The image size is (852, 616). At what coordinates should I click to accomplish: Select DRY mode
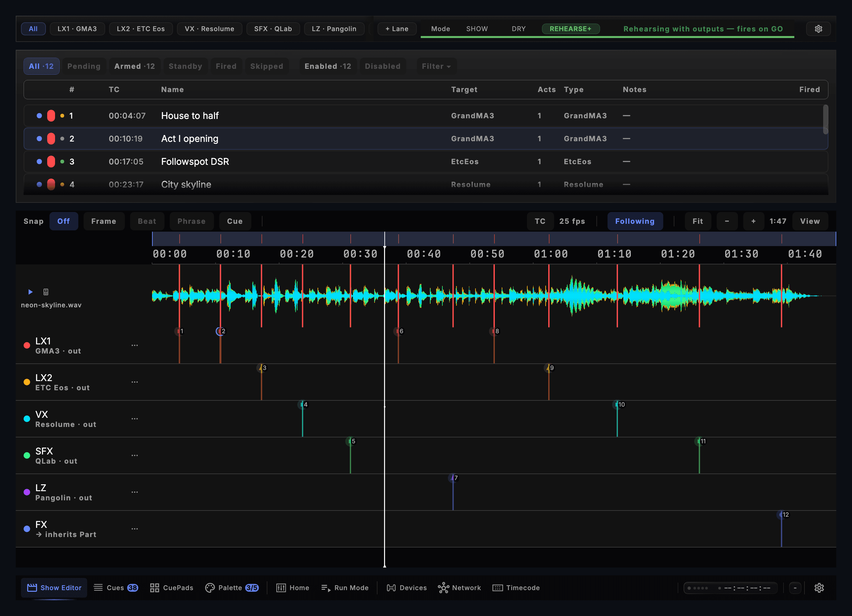(x=518, y=29)
